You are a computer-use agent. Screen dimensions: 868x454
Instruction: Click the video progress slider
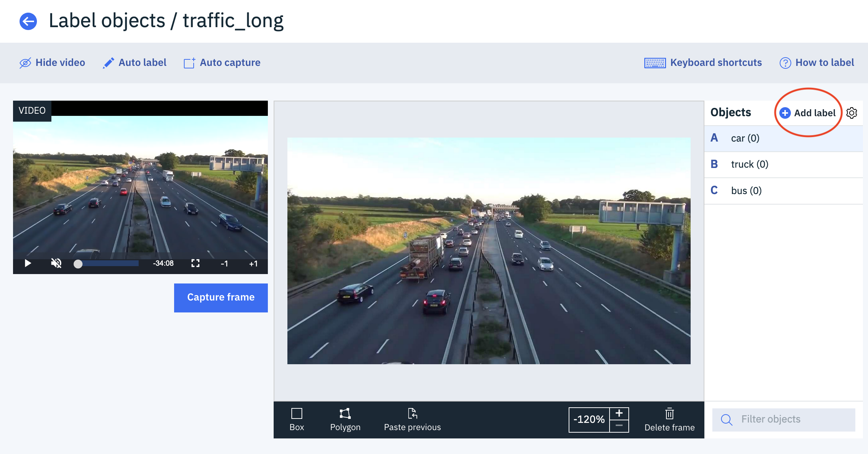coord(109,264)
